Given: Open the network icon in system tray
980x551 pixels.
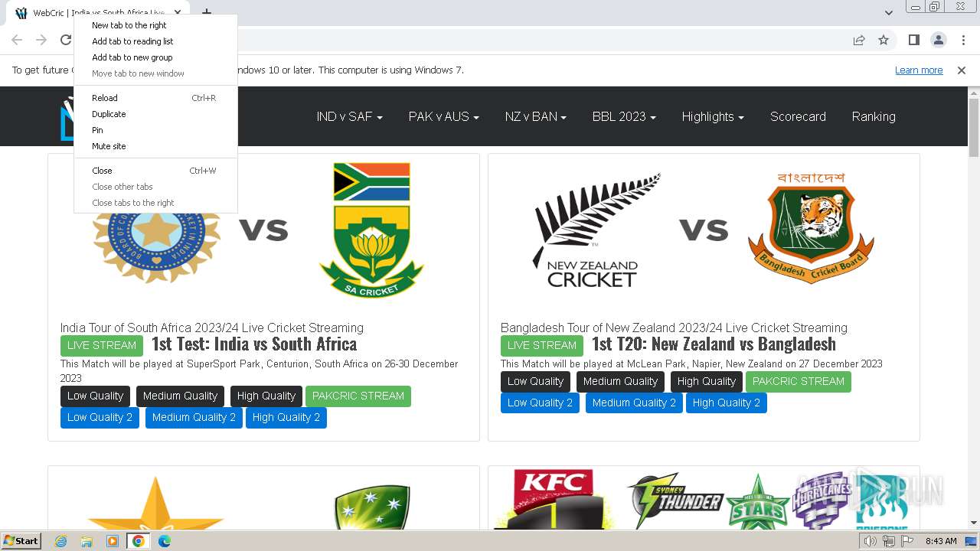Looking at the screenshot, I should point(888,541).
